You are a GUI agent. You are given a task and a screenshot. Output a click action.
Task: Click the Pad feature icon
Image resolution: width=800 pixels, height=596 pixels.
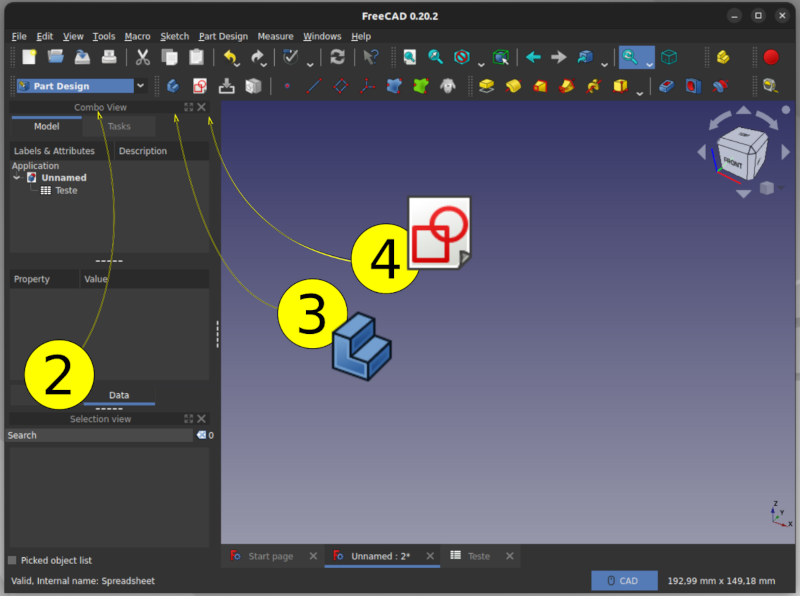click(x=487, y=86)
